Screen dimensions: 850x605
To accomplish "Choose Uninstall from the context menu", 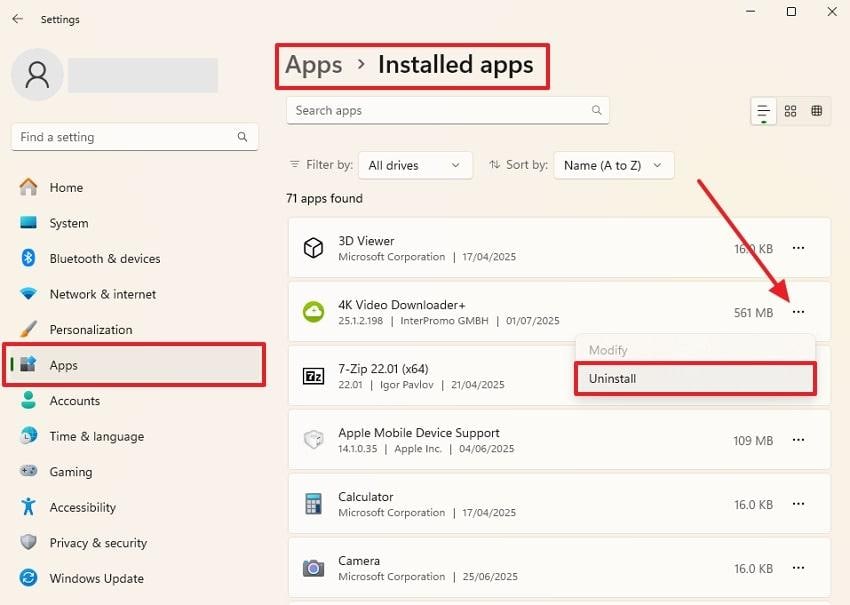I will click(695, 378).
